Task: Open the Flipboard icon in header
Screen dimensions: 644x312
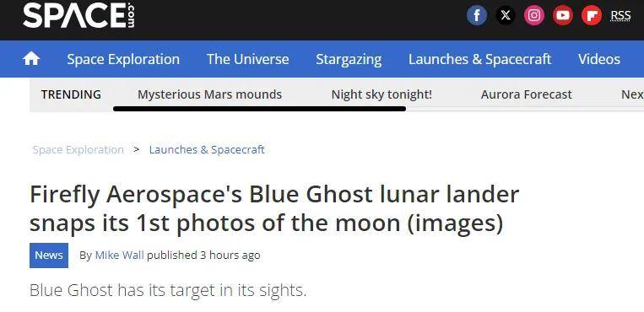Action: tap(592, 15)
